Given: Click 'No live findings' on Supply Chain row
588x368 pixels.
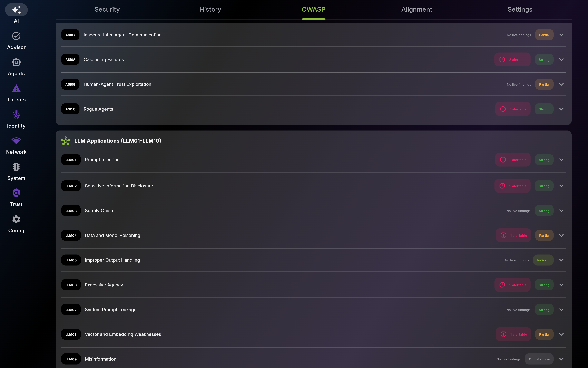Looking at the screenshot, I should (x=518, y=211).
